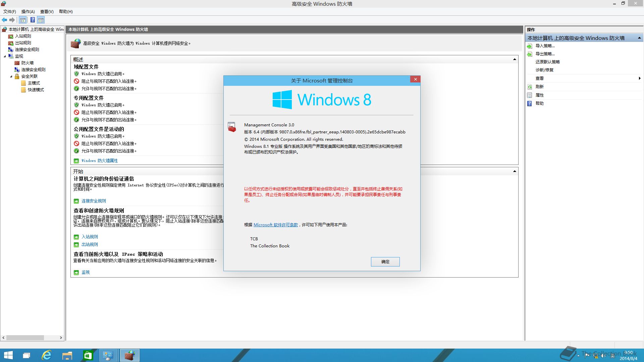This screenshot has width=644, height=362.
Task: Select 快速模式 folder in the tree
Action: (x=36, y=90)
